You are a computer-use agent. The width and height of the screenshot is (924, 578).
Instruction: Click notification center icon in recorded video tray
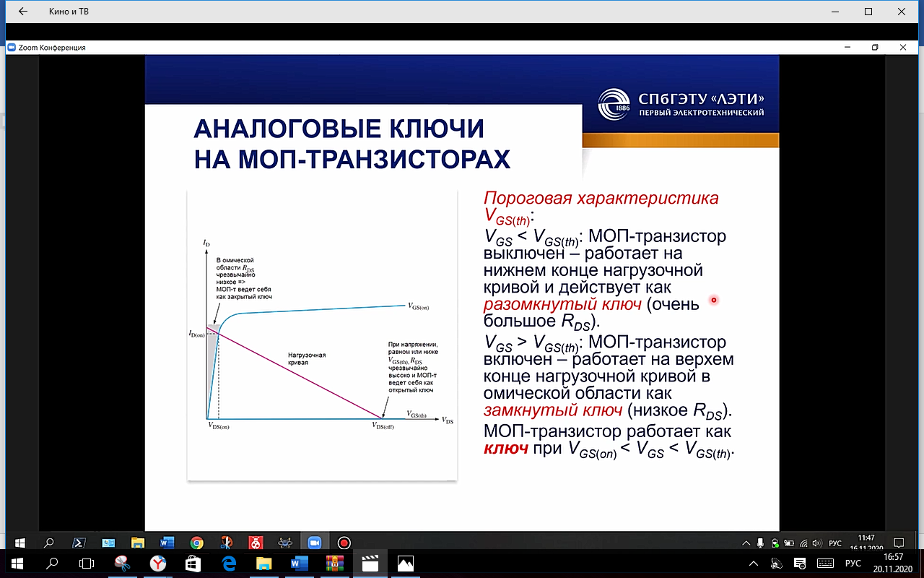[x=899, y=543]
